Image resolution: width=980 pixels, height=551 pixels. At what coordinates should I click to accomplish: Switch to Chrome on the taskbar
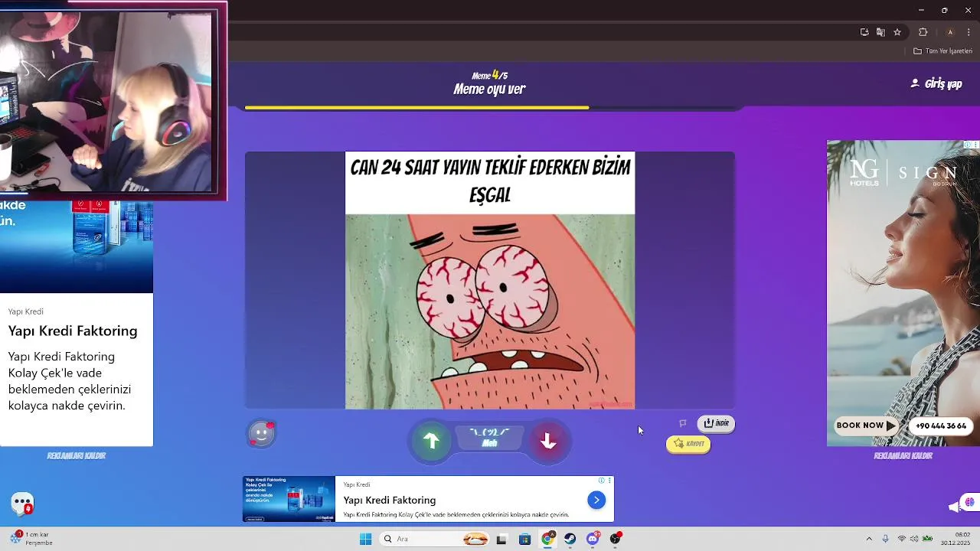tap(547, 539)
